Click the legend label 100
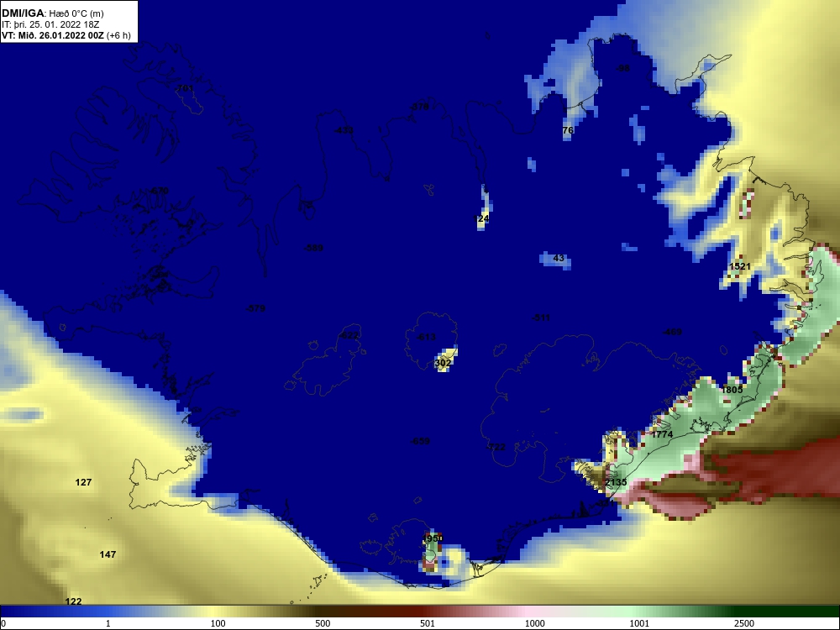Screen dimensions: 840x630 pos(218,623)
